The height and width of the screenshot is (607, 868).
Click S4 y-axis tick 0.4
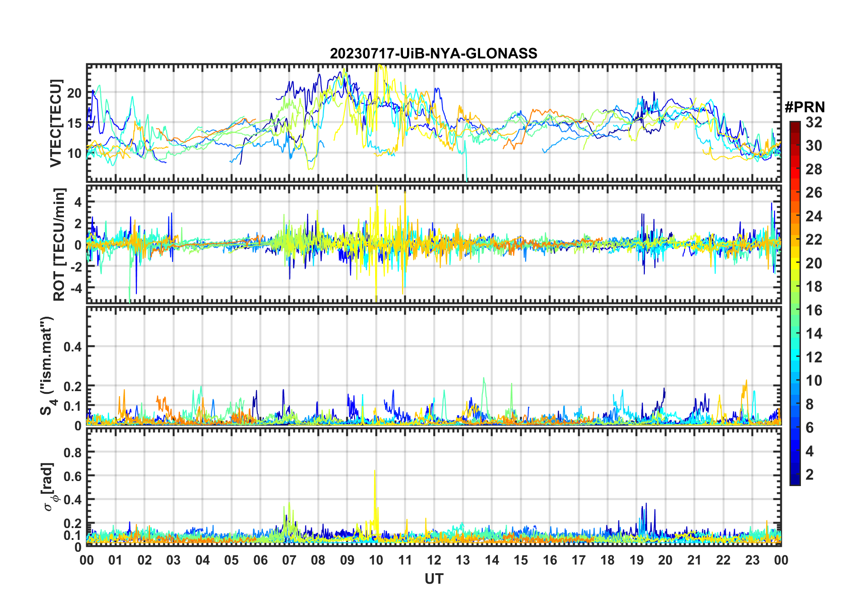click(x=73, y=347)
